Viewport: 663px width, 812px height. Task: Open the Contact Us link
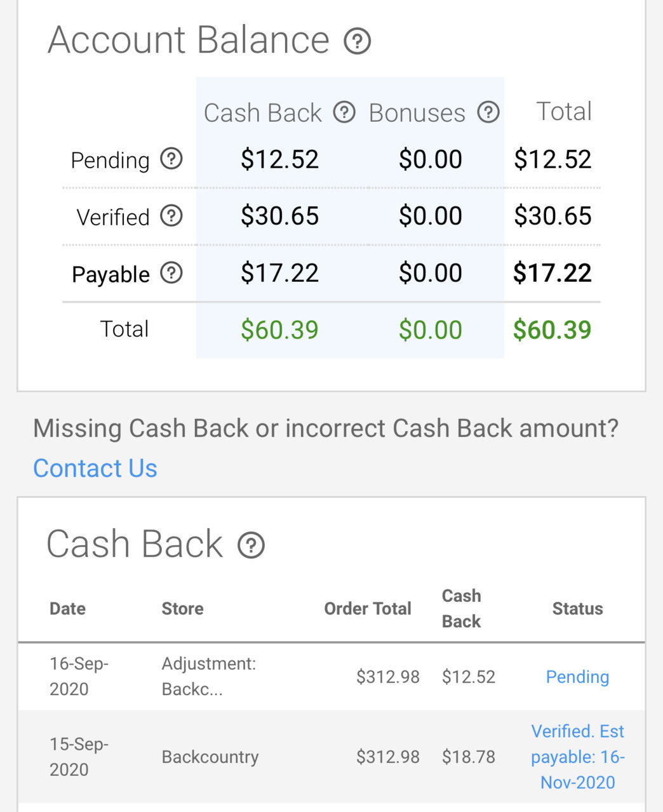coord(95,468)
